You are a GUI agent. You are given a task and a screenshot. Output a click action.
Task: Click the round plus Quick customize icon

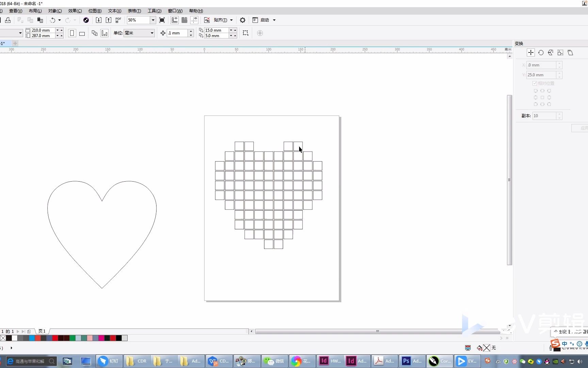tap(260, 33)
